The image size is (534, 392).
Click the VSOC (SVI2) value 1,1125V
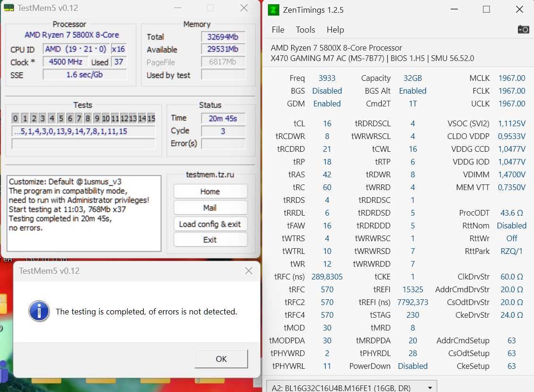click(x=512, y=123)
